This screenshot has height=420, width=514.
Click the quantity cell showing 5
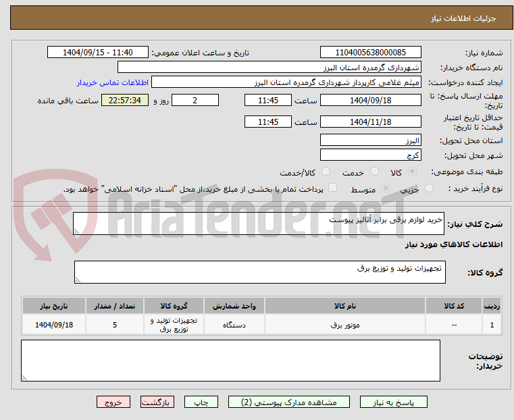click(x=115, y=325)
